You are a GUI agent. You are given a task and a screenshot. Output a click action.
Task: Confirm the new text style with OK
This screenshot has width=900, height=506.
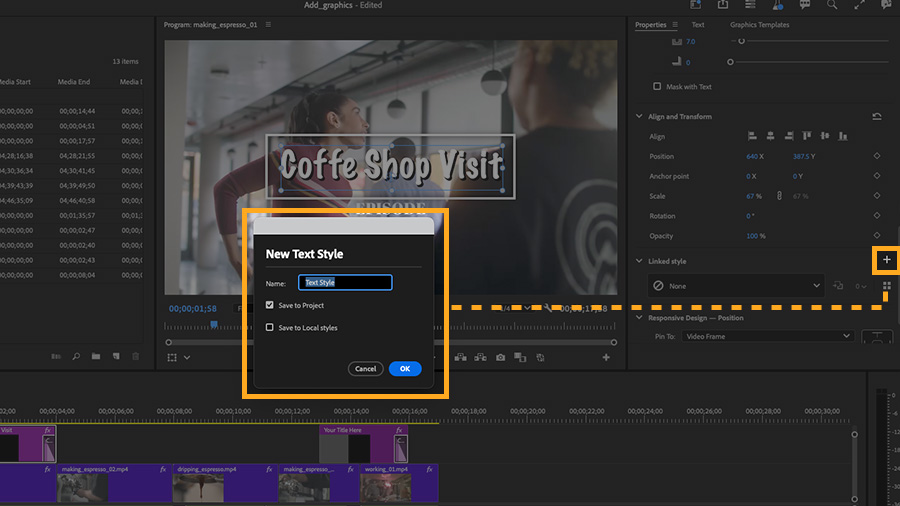tap(405, 368)
